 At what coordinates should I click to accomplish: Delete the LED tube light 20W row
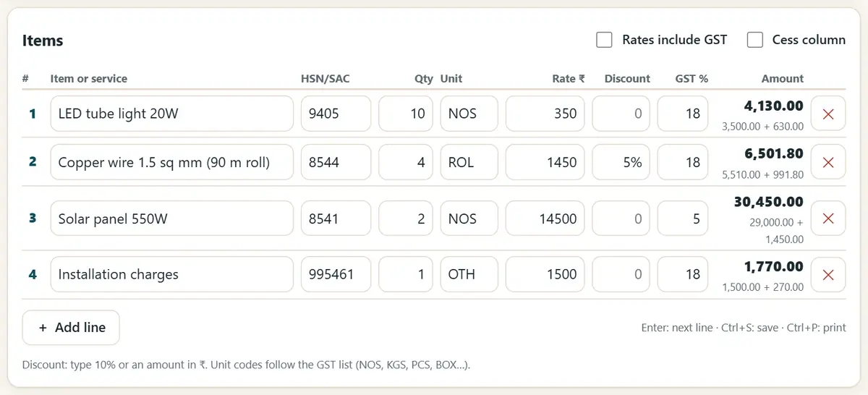click(828, 114)
